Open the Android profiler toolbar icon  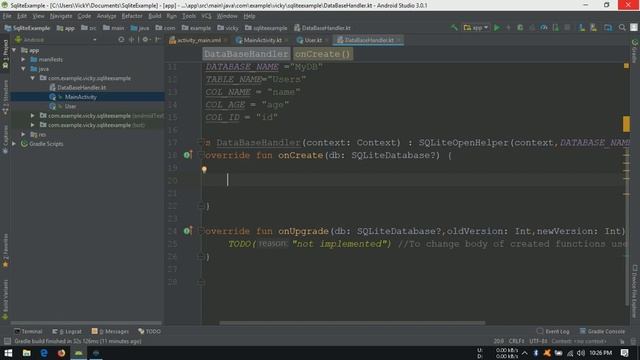(544, 28)
